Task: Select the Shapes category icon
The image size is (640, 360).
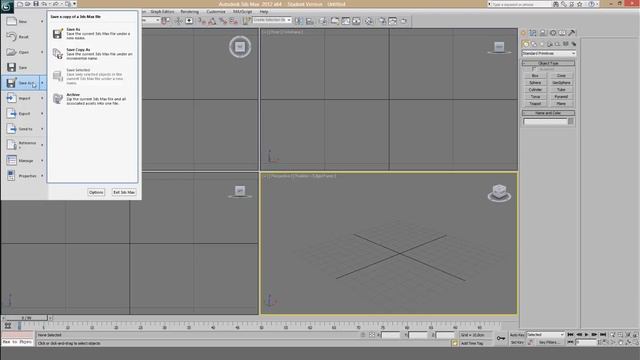Action: 534,44
